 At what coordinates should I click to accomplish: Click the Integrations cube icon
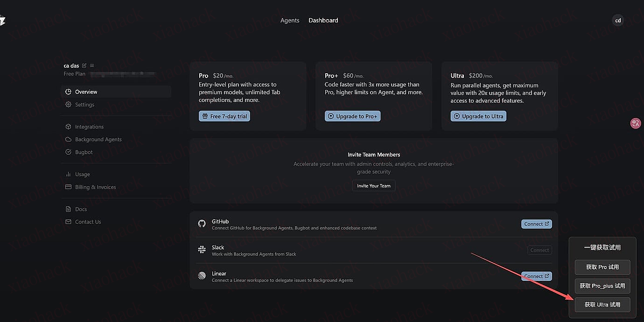[x=69, y=127]
